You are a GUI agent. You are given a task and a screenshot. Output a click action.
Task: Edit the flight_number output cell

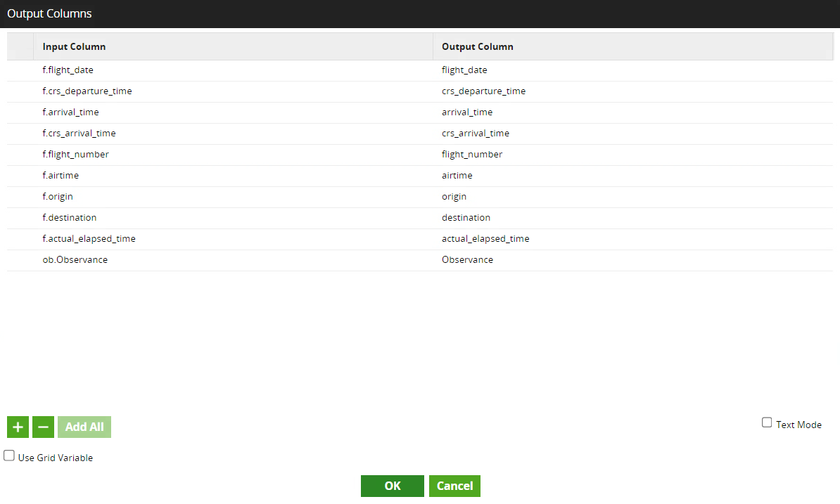[x=472, y=155]
